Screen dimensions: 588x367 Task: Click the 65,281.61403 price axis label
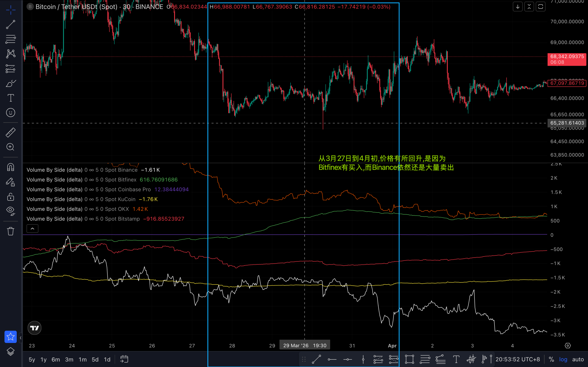click(x=567, y=123)
